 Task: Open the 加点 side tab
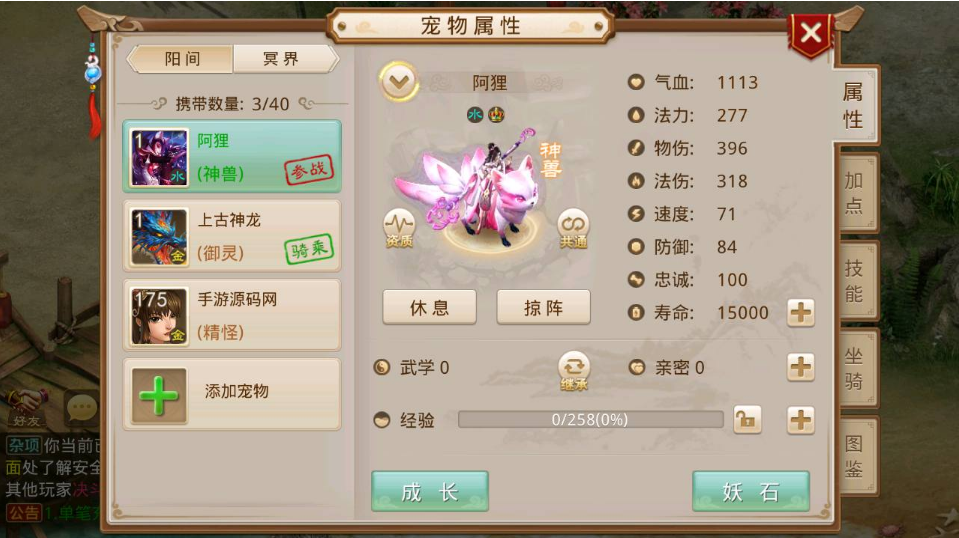(x=856, y=193)
